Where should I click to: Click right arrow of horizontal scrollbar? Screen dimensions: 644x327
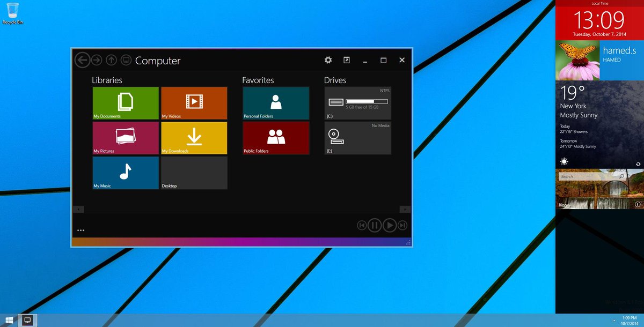(x=405, y=209)
